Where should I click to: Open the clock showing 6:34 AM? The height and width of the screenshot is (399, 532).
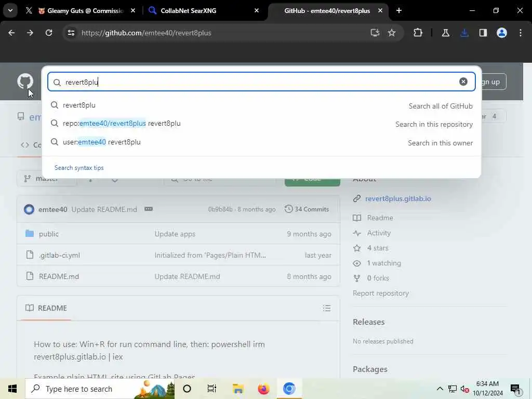[x=487, y=389]
